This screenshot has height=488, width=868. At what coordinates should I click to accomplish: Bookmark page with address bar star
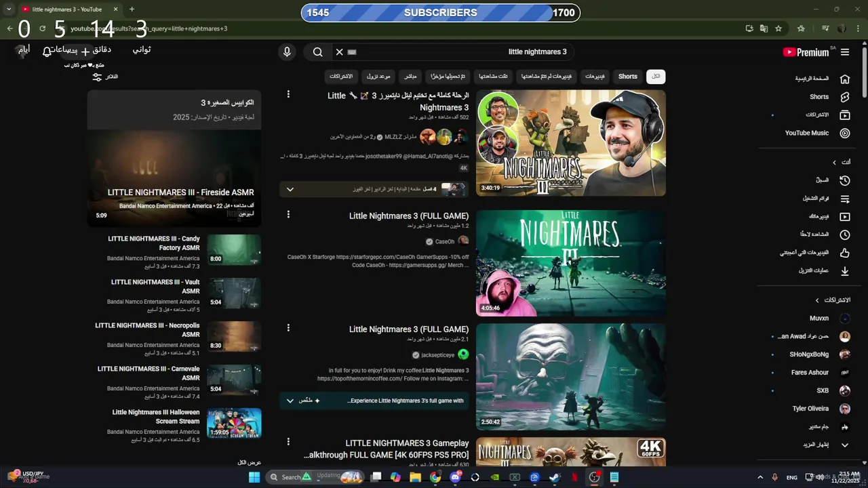(x=778, y=28)
